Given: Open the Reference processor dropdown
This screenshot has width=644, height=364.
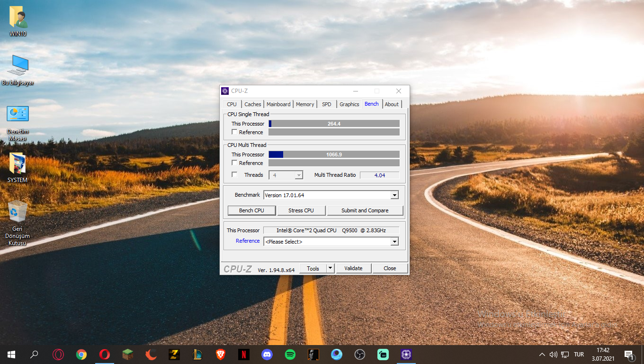Looking at the screenshot, I should coord(394,242).
